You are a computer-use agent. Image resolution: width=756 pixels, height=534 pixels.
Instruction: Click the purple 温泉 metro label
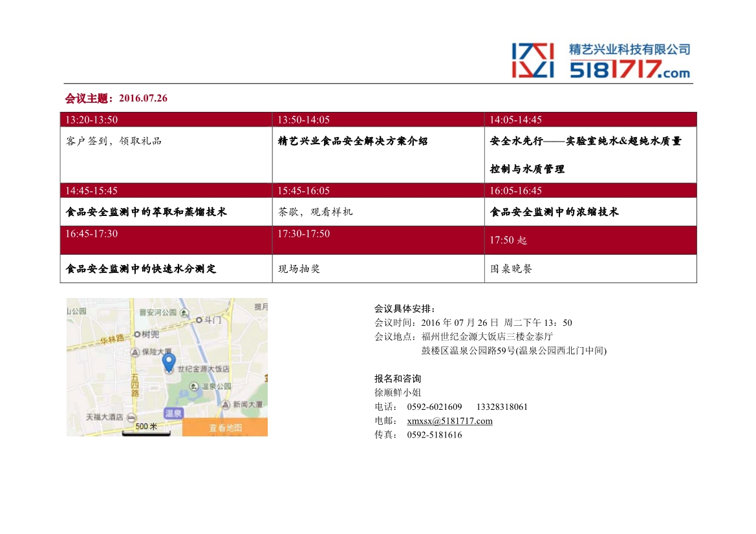(x=173, y=413)
